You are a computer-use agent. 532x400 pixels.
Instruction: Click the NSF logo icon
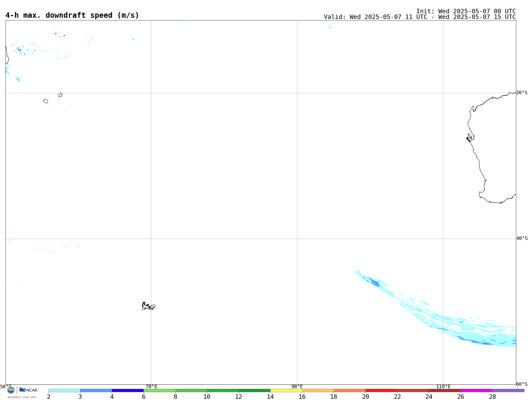click(x=11, y=390)
